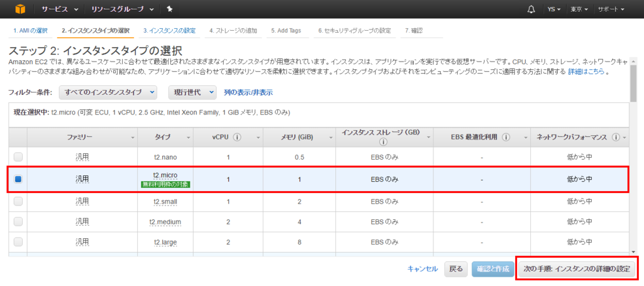Go to step 1. AMI の選択
Image resolution: width=644 pixels, height=286 pixels.
point(30,31)
